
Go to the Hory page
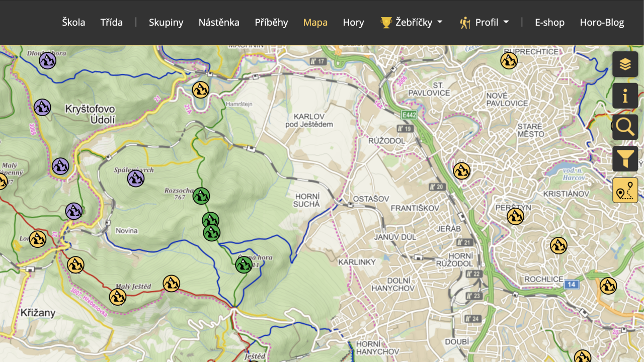tap(353, 22)
